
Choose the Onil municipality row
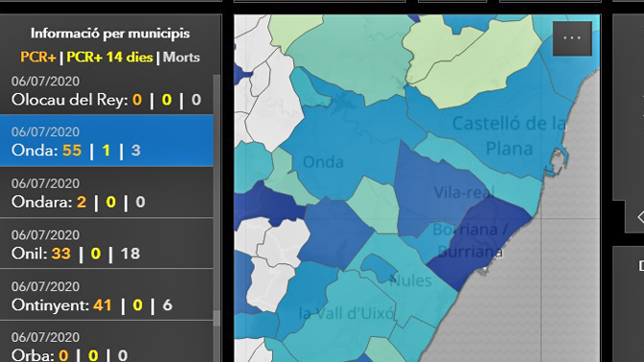pyautogui.click(x=107, y=243)
